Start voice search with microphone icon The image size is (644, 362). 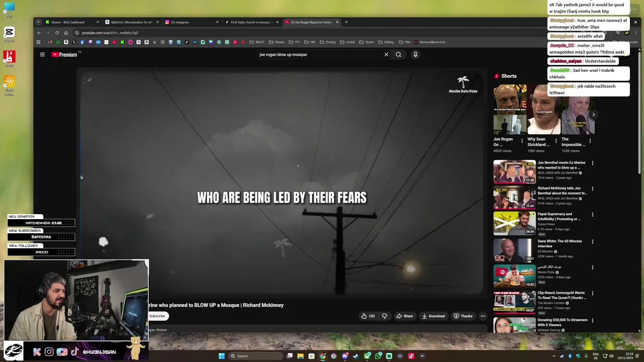(x=415, y=54)
